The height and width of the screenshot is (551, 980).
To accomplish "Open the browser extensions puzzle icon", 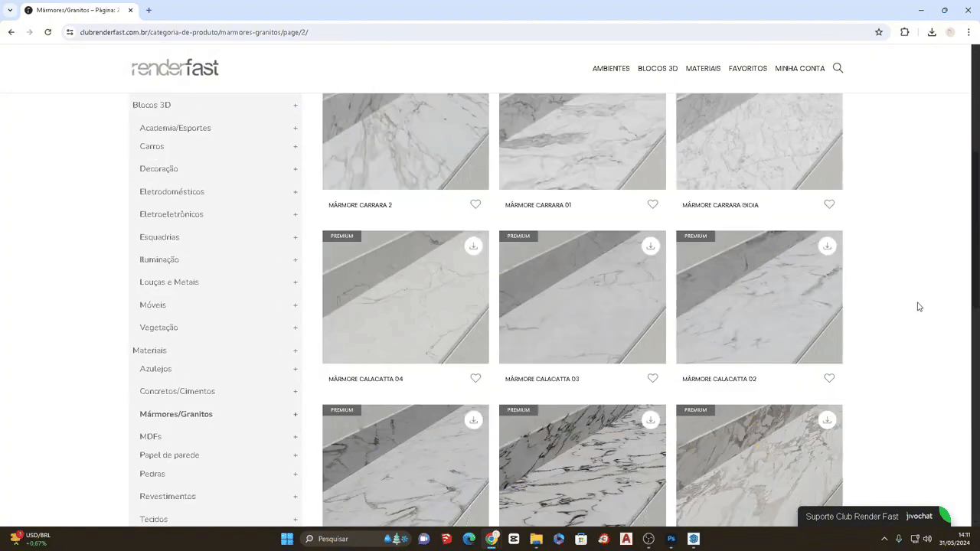I will [904, 32].
